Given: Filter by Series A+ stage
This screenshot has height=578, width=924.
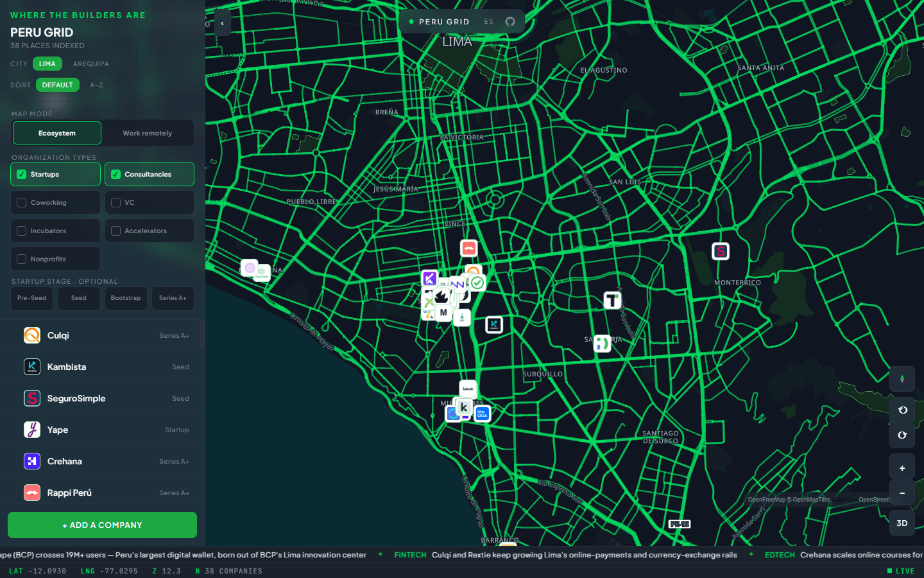Looking at the screenshot, I should click(x=173, y=298).
